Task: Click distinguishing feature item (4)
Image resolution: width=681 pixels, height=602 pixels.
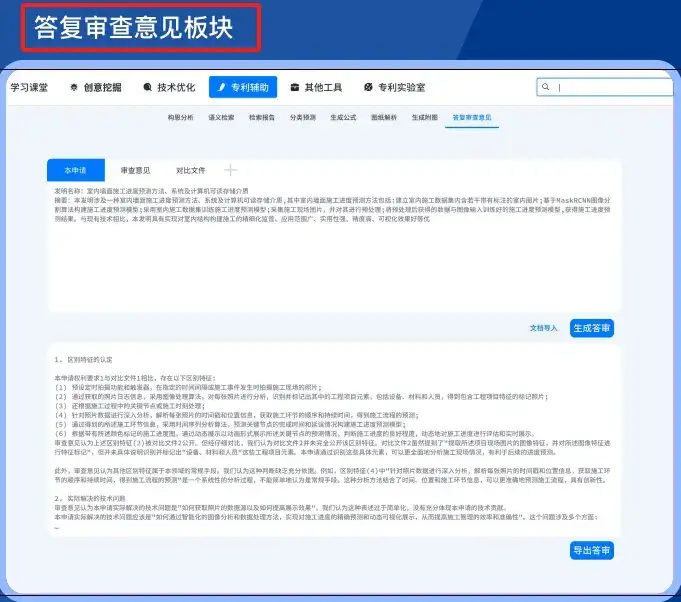Action: [236, 415]
